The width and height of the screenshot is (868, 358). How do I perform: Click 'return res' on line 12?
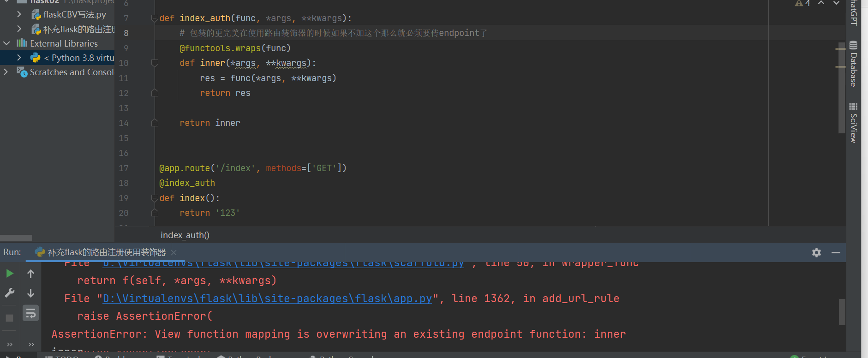[225, 93]
